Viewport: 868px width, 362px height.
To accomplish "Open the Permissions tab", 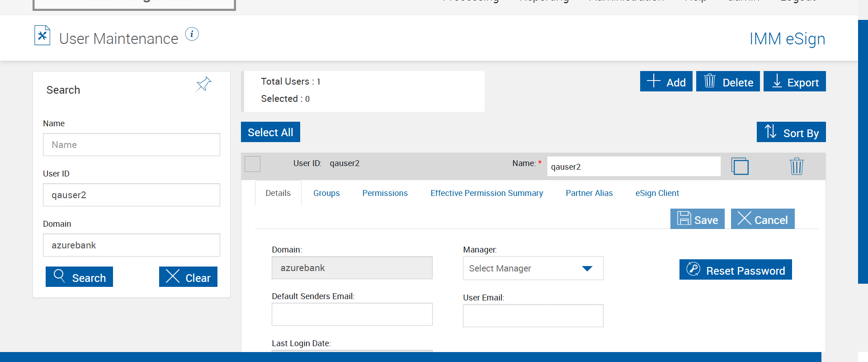I will point(385,193).
